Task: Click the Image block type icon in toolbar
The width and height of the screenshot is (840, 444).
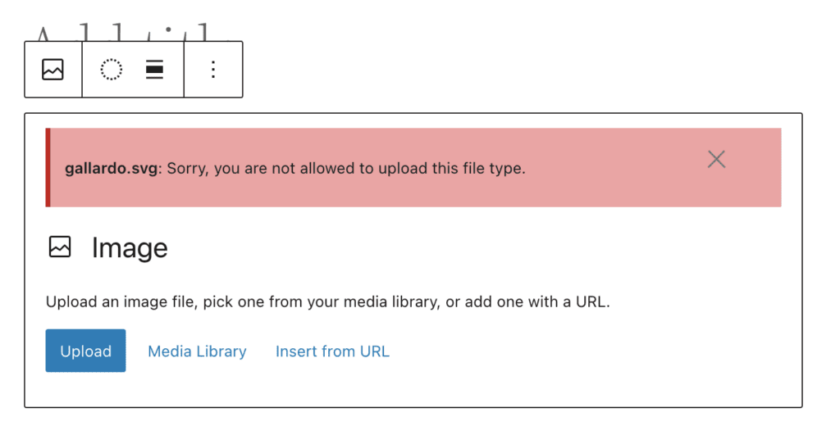Action: click(53, 70)
